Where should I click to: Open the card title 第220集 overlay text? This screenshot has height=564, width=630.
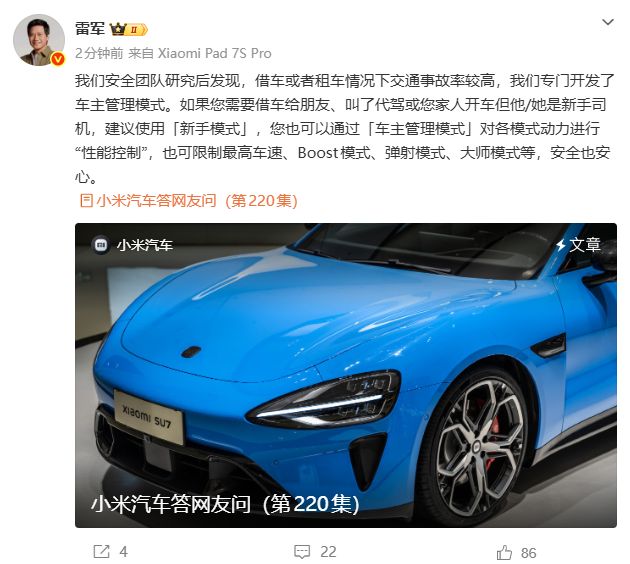[225, 504]
